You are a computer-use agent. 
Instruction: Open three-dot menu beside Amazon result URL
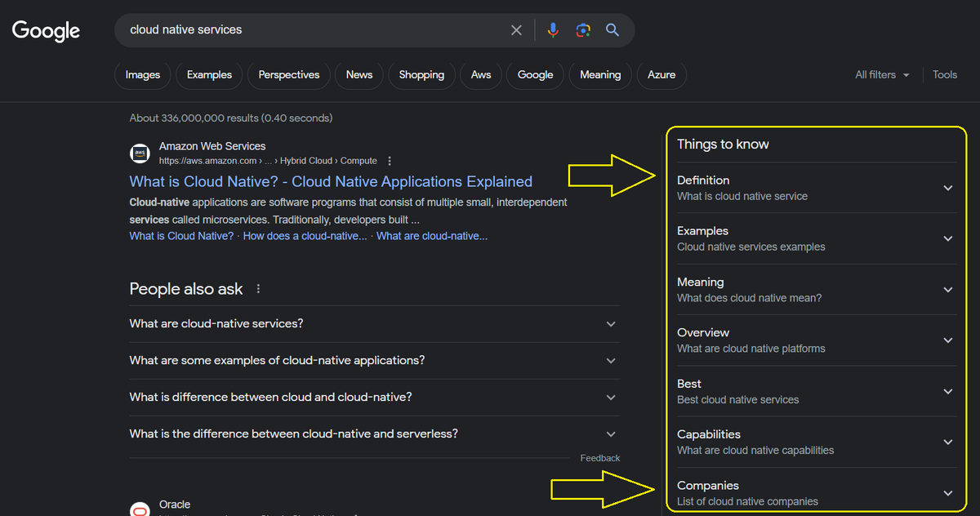[x=390, y=161]
